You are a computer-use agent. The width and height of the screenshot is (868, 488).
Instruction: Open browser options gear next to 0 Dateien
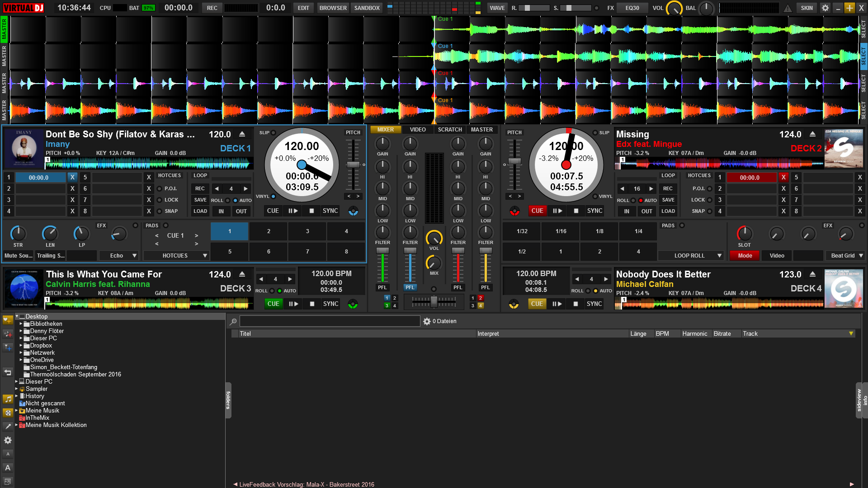427,321
